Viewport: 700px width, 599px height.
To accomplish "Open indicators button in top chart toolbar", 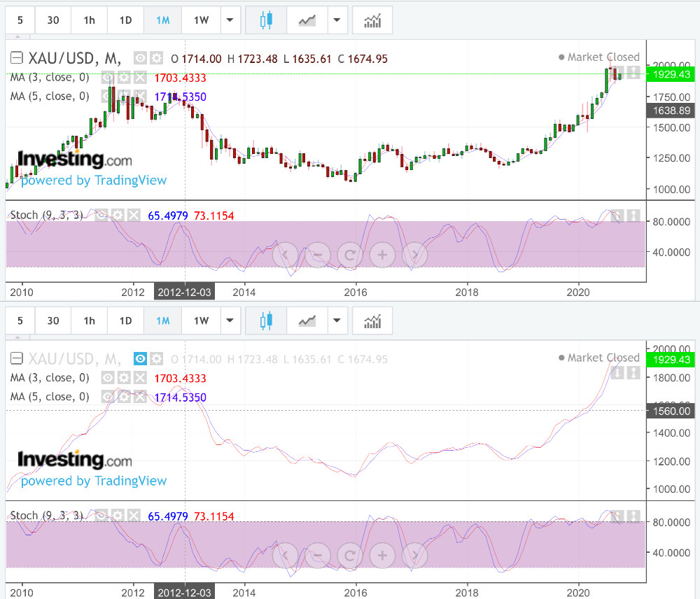I will (x=372, y=20).
